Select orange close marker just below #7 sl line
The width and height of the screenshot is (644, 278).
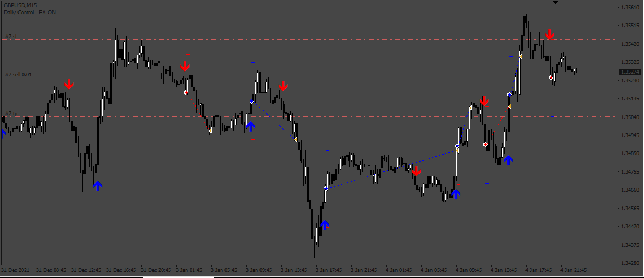(x=521, y=56)
